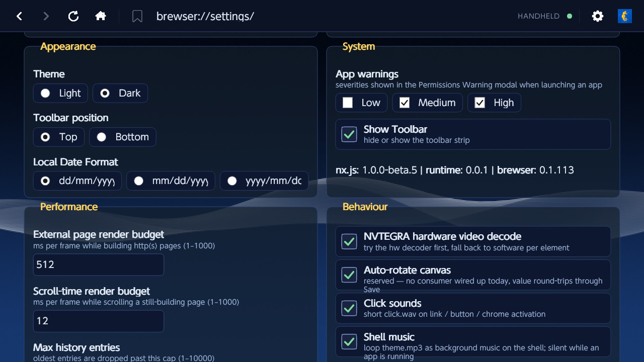Edit External page render budget field

(x=99, y=264)
